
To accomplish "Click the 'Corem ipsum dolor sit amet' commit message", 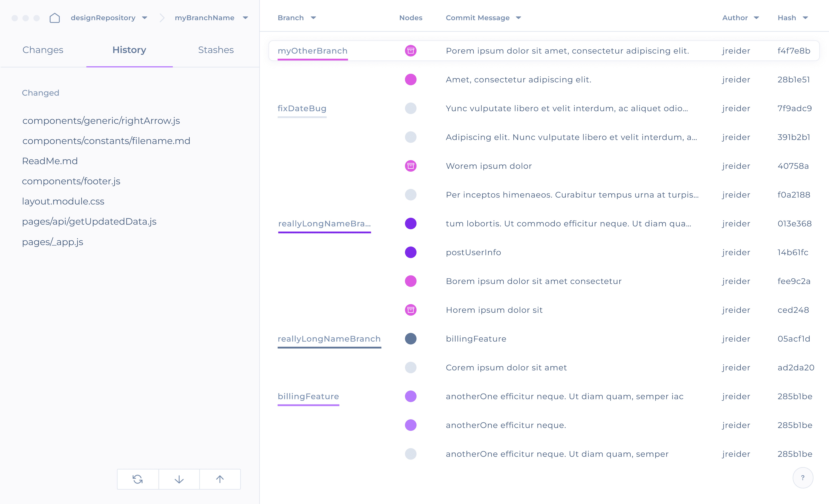I will coord(506,367).
